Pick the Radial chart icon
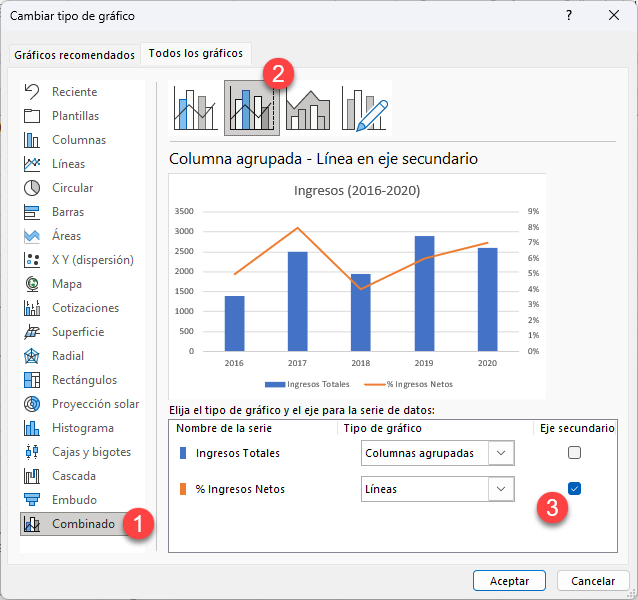The height and width of the screenshot is (600, 638). [x=32, y=356]
